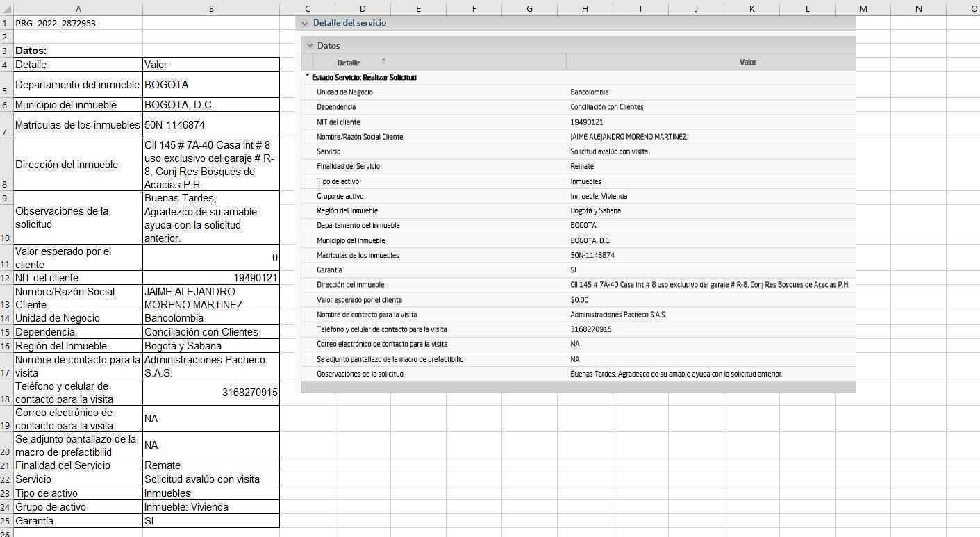
Task: Click the NIT value cell 19490121
Action: point(211,278)
